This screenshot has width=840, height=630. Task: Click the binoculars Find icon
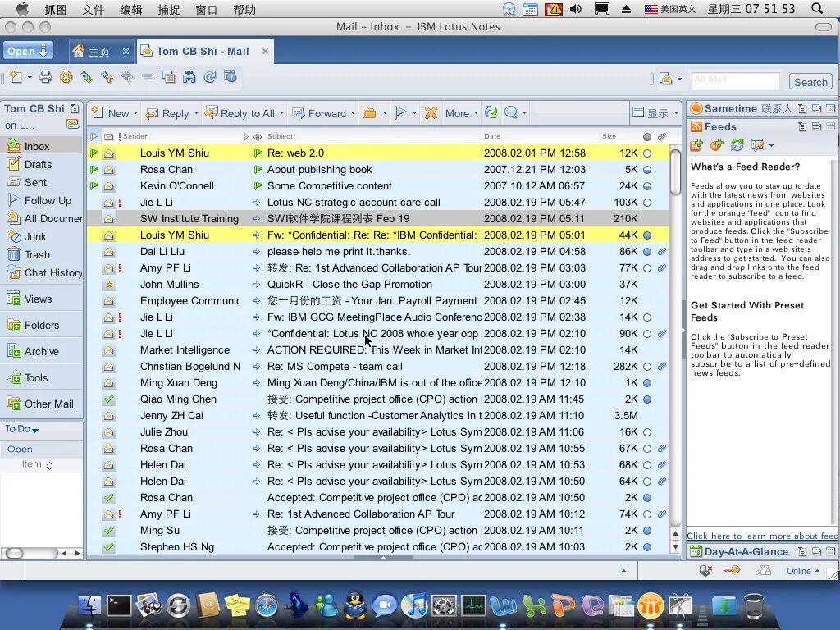click(x=189, y=77)
